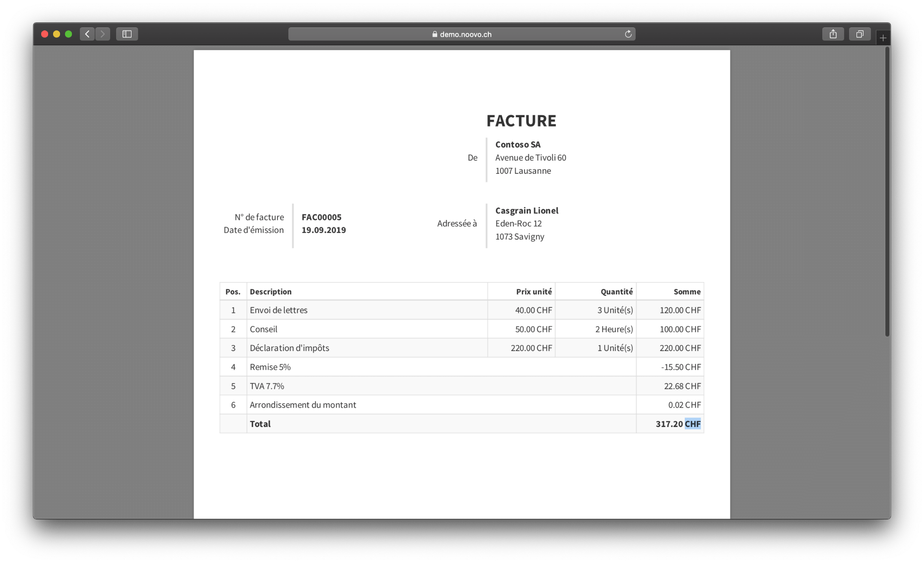The height and width of the screenshot is (563, 924).
Task: Show the Safari sidebar
Action: [x=127, y=34]
